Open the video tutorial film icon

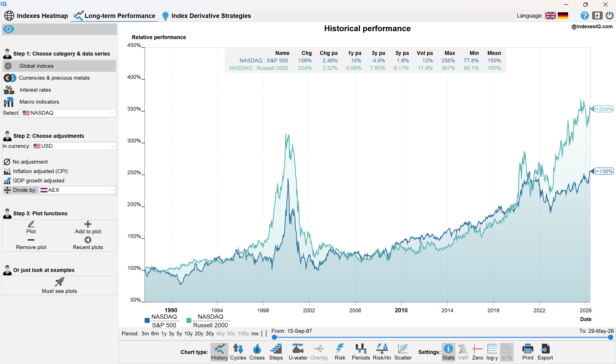(597, 16)
